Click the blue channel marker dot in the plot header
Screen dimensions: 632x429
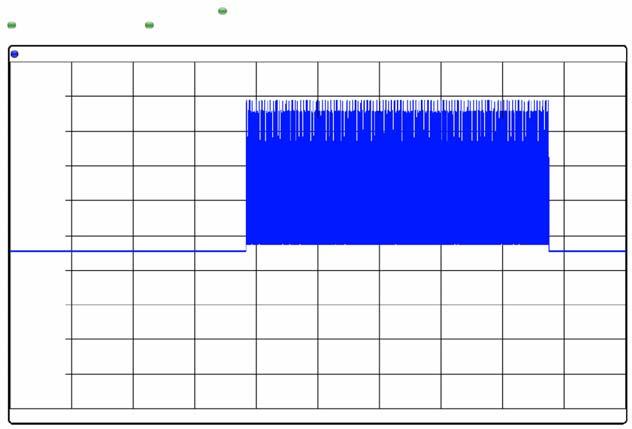point(15,54)
